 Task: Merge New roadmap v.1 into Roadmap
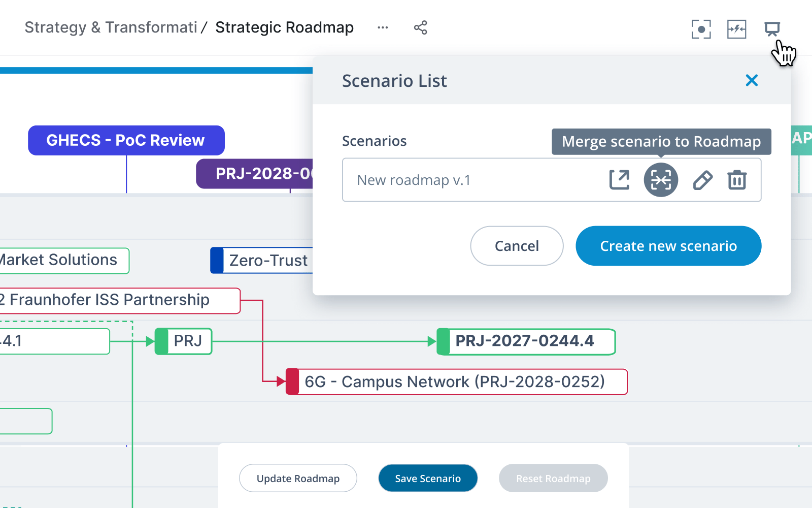point(661,180)
